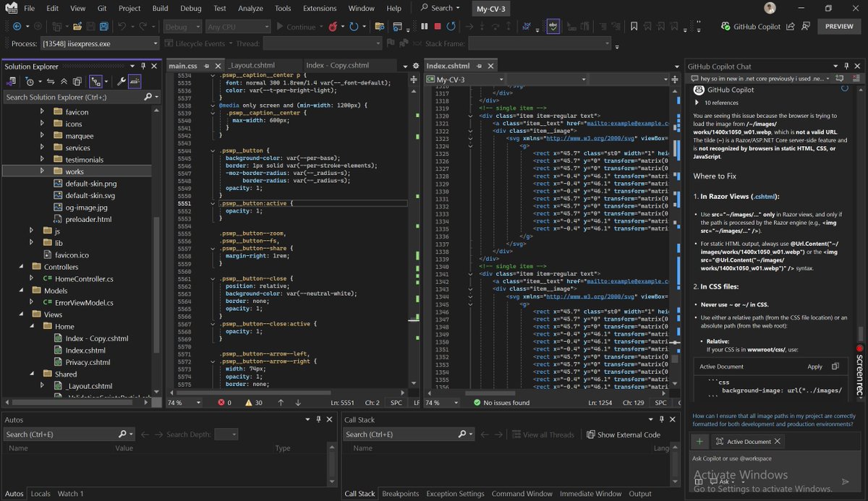Viewport: 868px width, 501px height.
Task: Click the Hot Reload flame icon
Action: coord(333,27)
